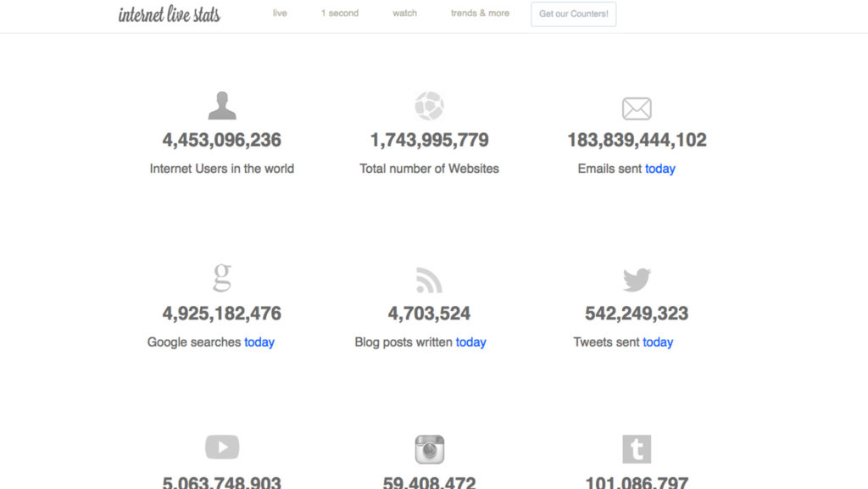Click the Blog posts RSS icon
868x489 pixels.
pos(429,280)
